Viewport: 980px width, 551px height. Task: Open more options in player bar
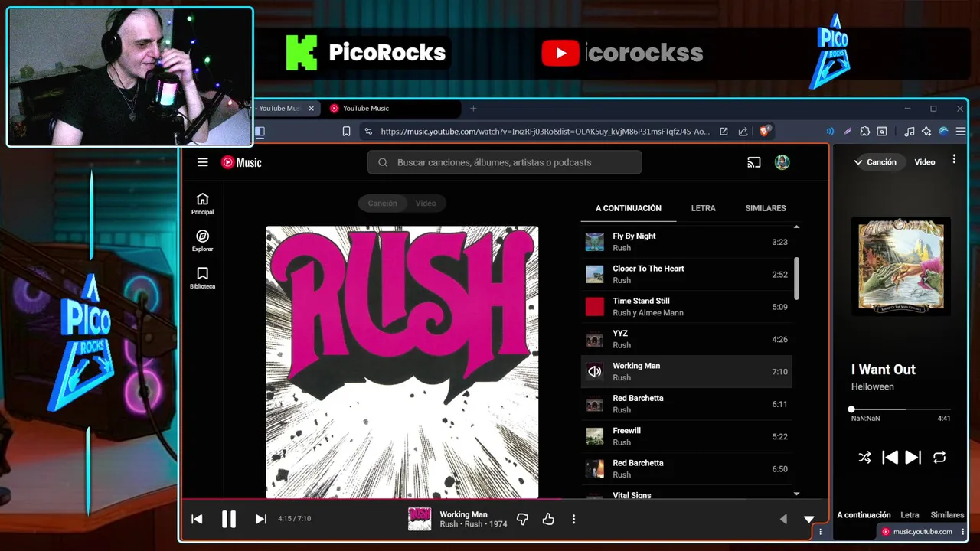pos(573,519)
